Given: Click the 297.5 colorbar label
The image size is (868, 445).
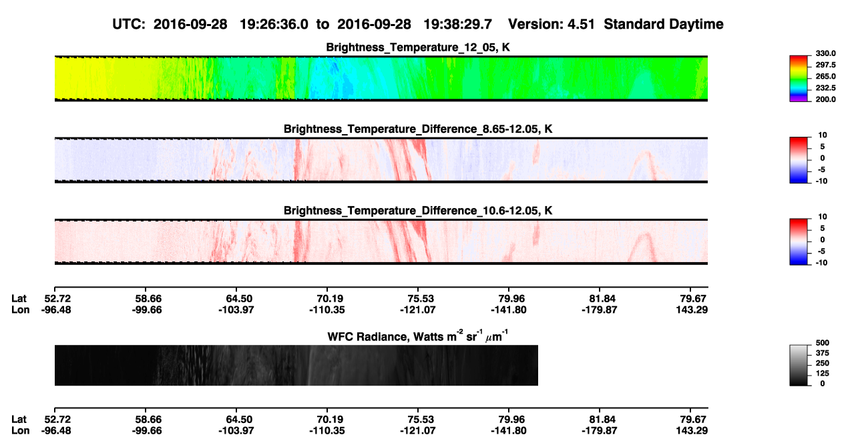Looking at the screenshot, I should (x=826, y=65).
